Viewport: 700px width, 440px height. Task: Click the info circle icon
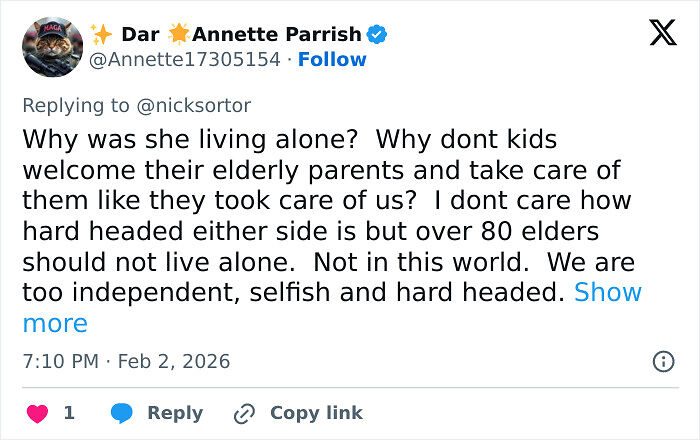pyautogui.click(x=663, y=362)
